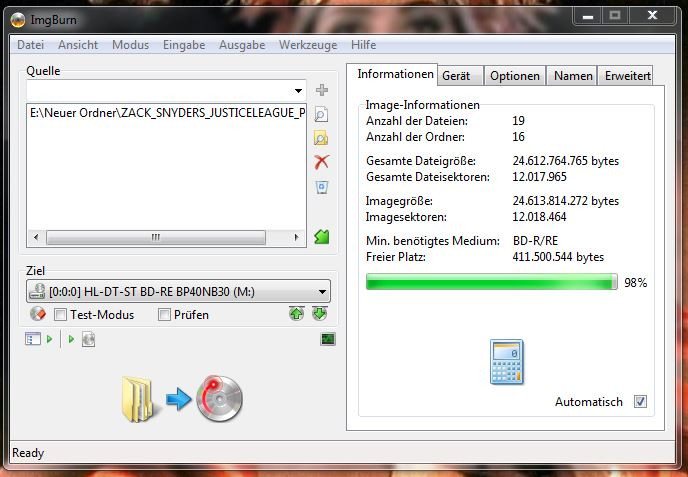Click the second green play arrow
This screenshot has width=688, height=477.
point(72,339)
